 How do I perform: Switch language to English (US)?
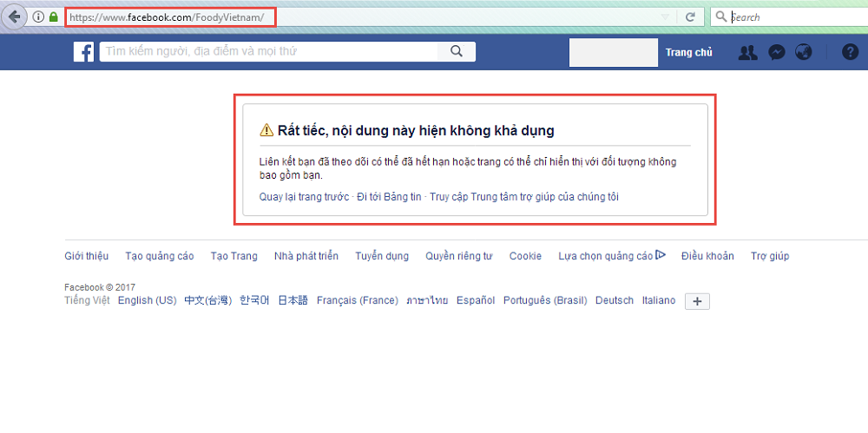pyautogui.click(x=148, y=300)
